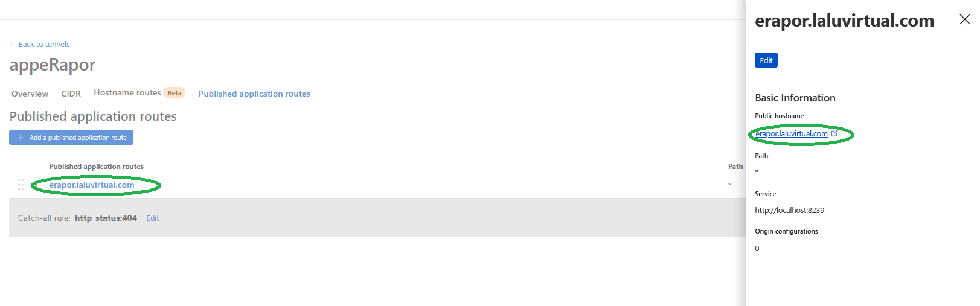Click the Published application routes column header
980x306 pixels.
coord(97,167)
